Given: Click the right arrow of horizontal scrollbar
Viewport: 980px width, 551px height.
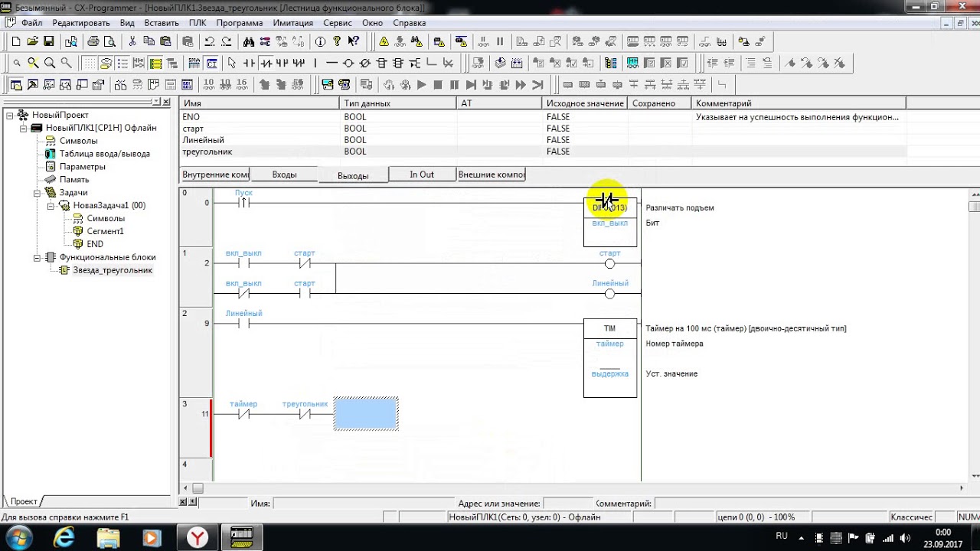Looking at the screenshot, I should pos(962,487).
